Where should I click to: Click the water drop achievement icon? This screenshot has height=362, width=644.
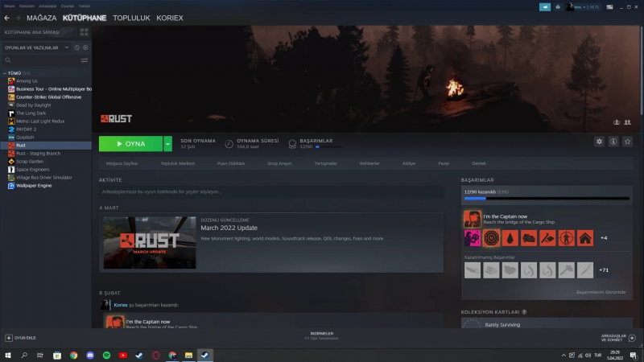pos(510,238)
